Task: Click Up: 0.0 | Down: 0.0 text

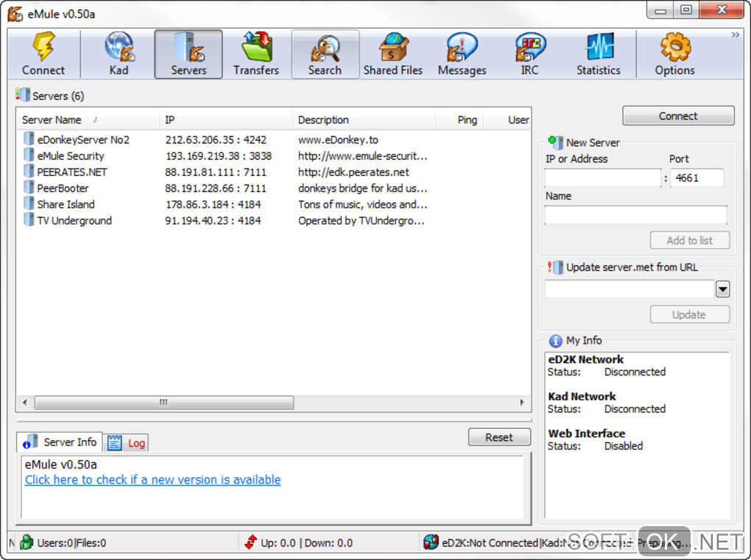Action: (306, 543)
